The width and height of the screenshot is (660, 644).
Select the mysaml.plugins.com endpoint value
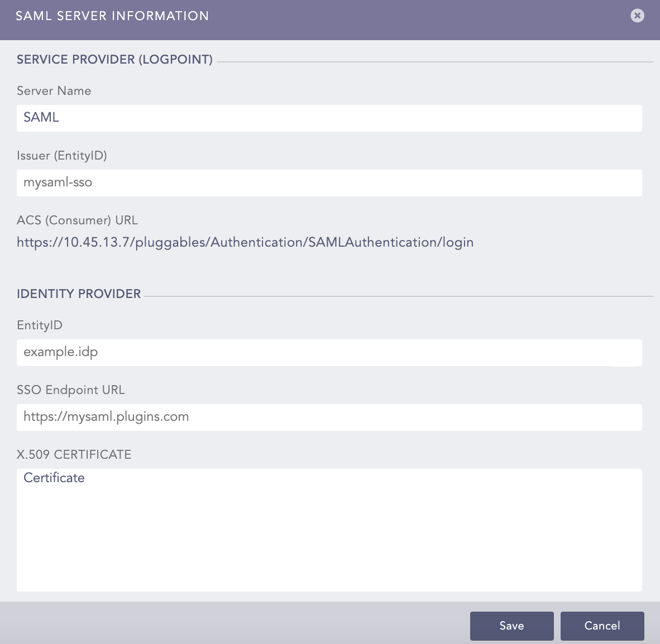106,417
